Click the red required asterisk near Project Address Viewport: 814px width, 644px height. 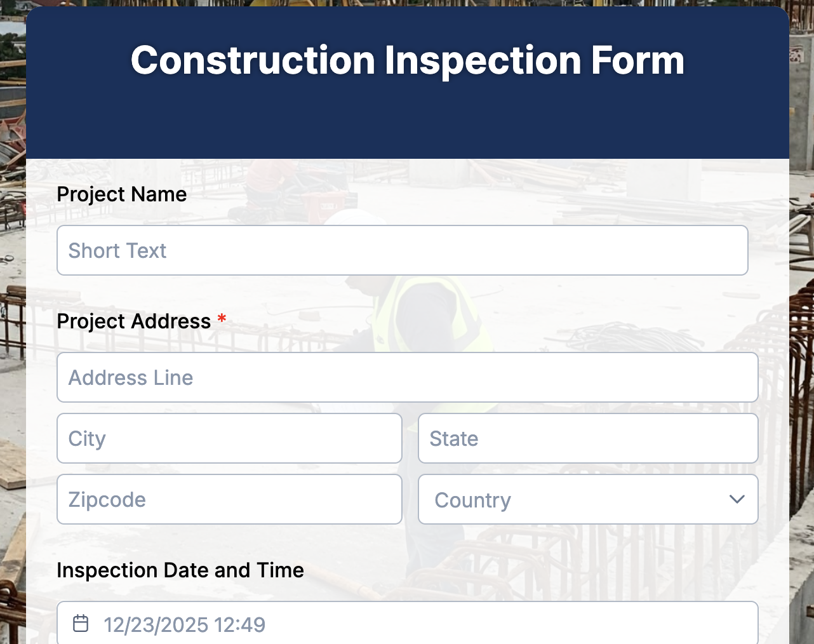pyautogui.click(x=221, y=321)
